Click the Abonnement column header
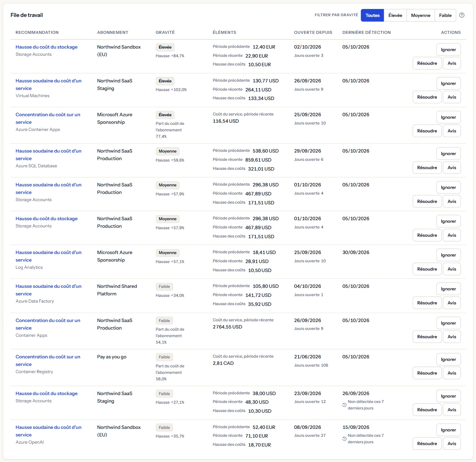 [x=113, y=32]
